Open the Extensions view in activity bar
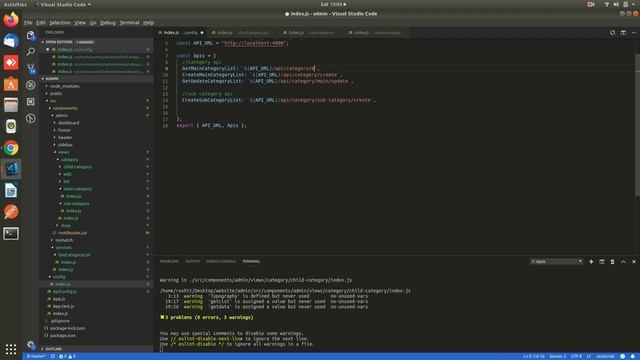This screenshot has width=640, height=360. pos(31,102)
